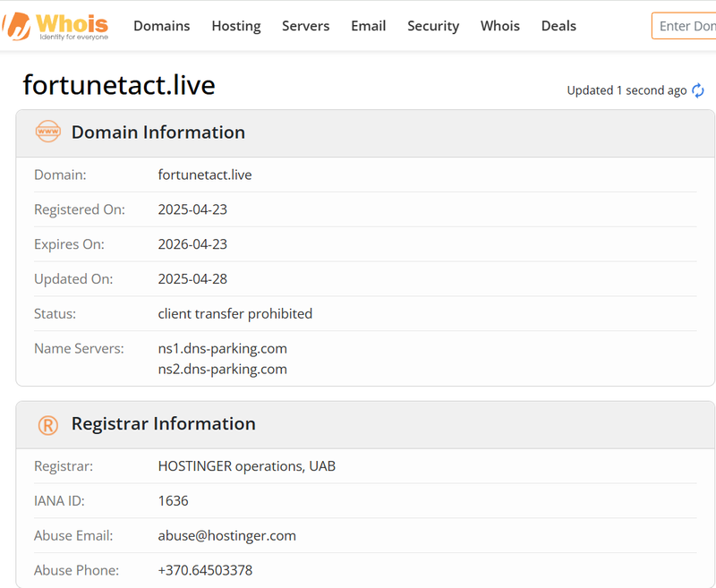Open the Security menu
Image resolution: width=716 pixels, height=588 pixels.
click(433, 26)
